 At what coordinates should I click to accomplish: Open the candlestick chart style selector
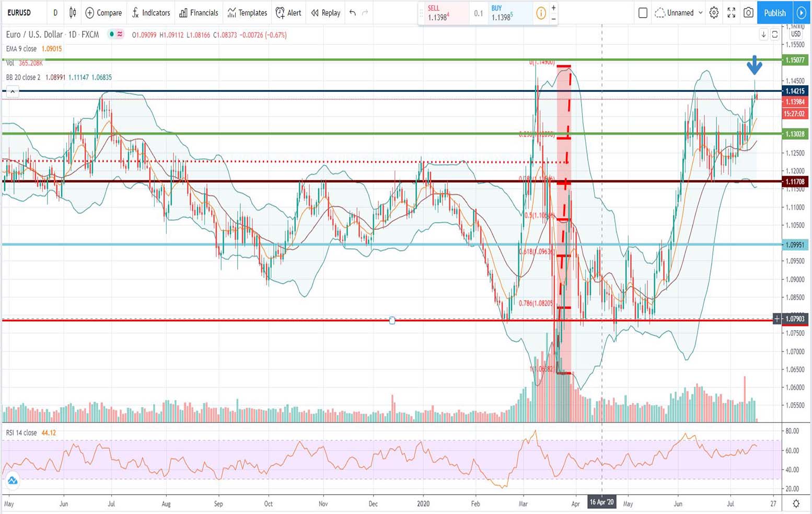(73, 13)
